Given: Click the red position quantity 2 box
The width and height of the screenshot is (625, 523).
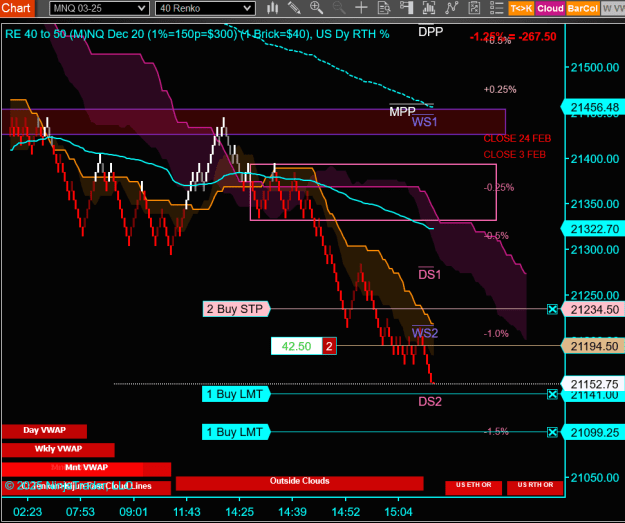Looking at the screenshot, I should [x=329, y=346].
